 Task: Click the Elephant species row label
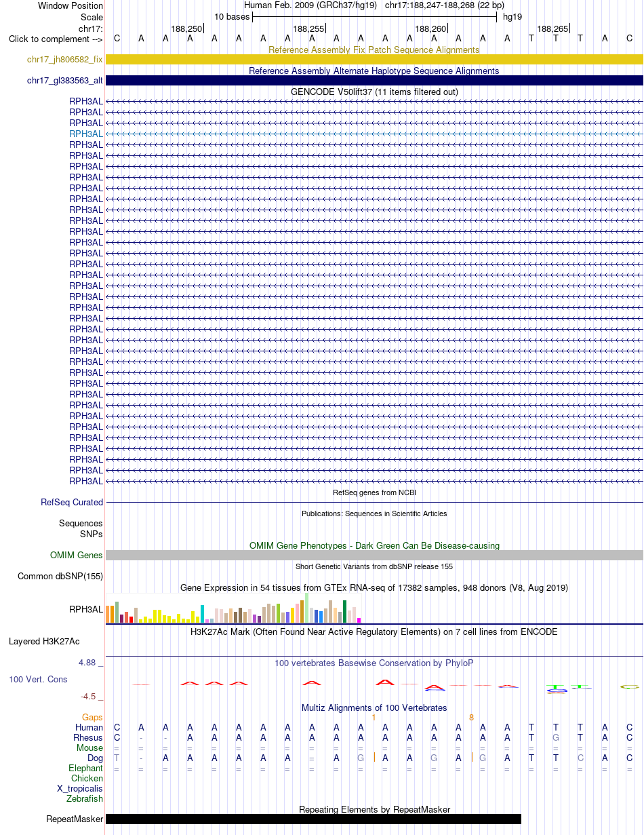coord(85,768)
